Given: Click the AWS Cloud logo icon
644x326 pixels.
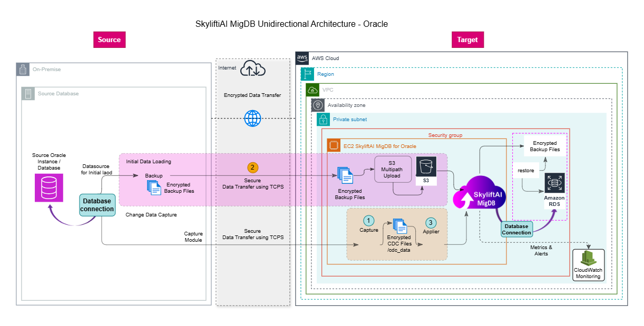Looking at the screenshot, I should (302, 58).
